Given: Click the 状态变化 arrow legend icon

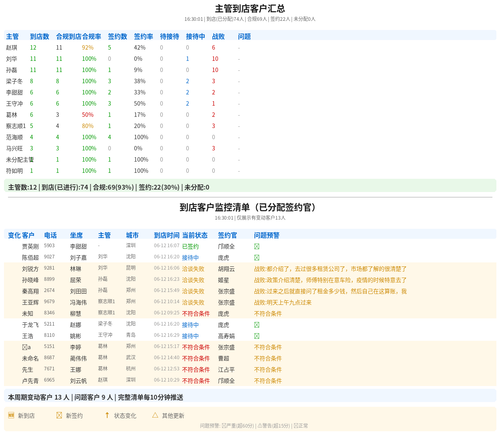Looking at the screenshot, I should point(107,415).
